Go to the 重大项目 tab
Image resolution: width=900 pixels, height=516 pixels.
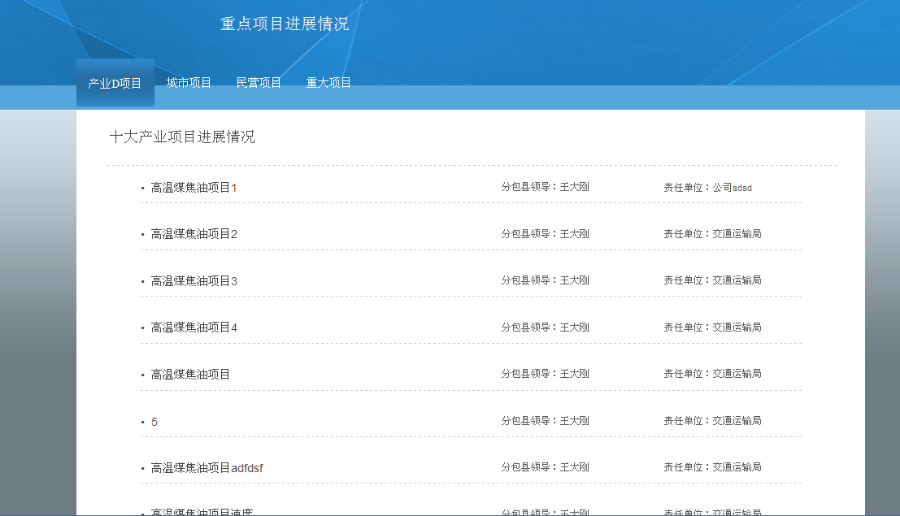point(329,83)
